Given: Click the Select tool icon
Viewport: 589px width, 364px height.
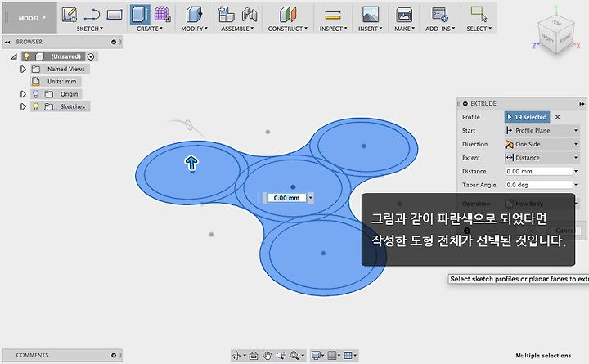Looking at the screenshot, I should [479, 14].
